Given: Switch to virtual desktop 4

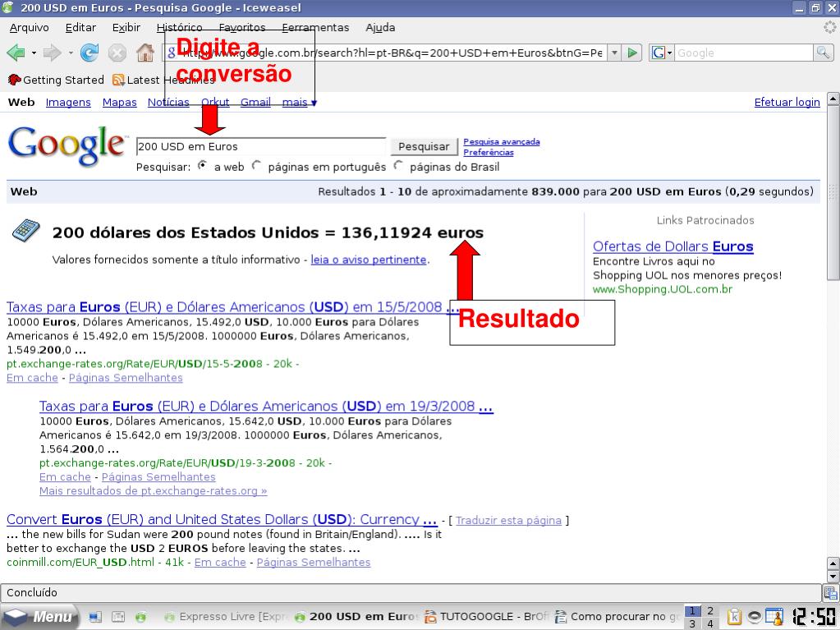Looking at the screenshot, I should (710, 623).
